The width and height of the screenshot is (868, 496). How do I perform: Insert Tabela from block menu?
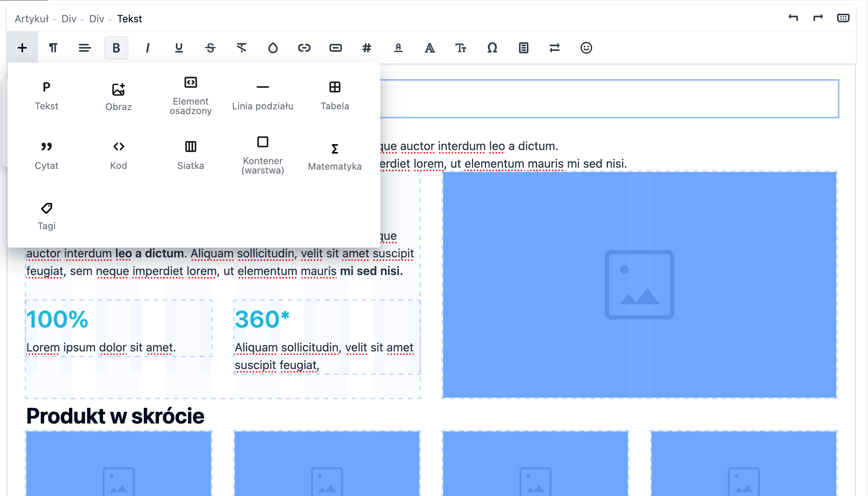(335, 96)
